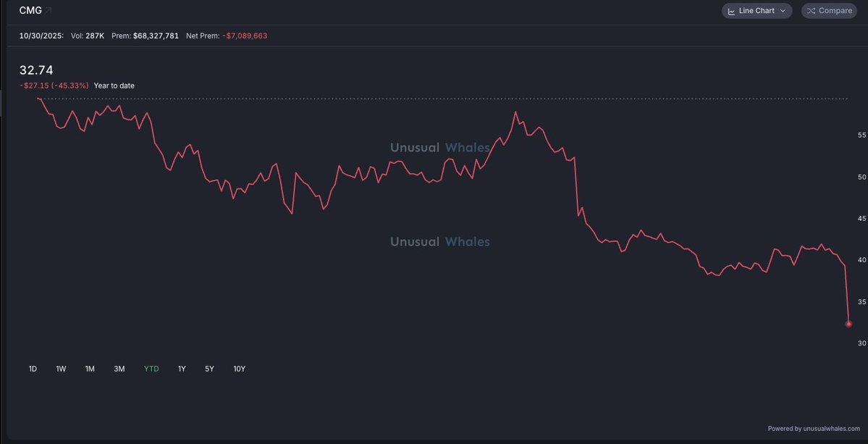Click the 55 label on the price axis
The width and height of the screenshot is (868, 444).
tap(861, 135)
